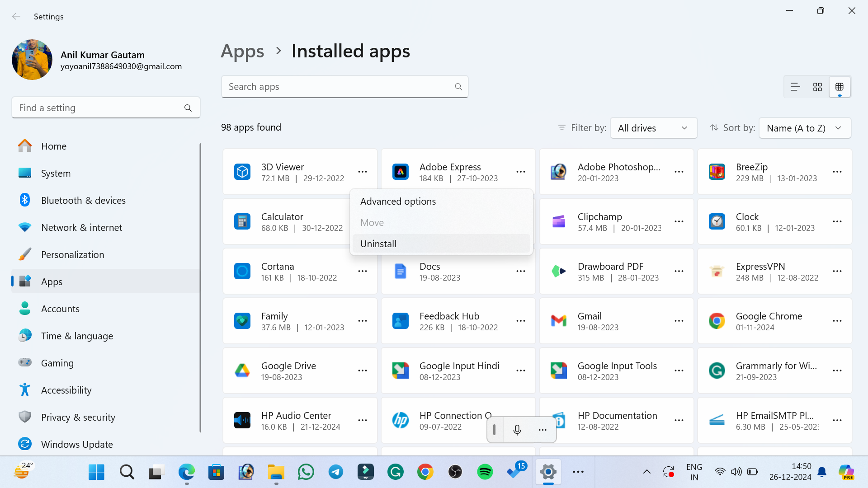868x488 pixels.
Task: Open more options for HP Documentation
Action: coord(679,420)
